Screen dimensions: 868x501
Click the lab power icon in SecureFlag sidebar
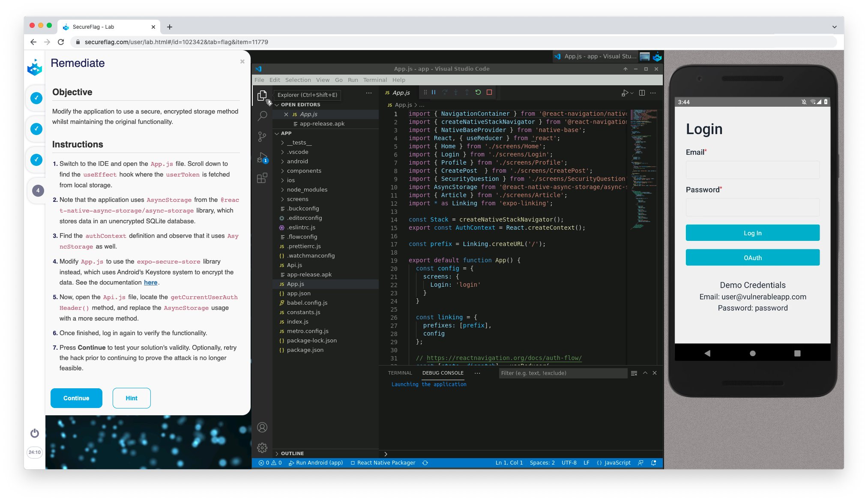pos(35,433)
